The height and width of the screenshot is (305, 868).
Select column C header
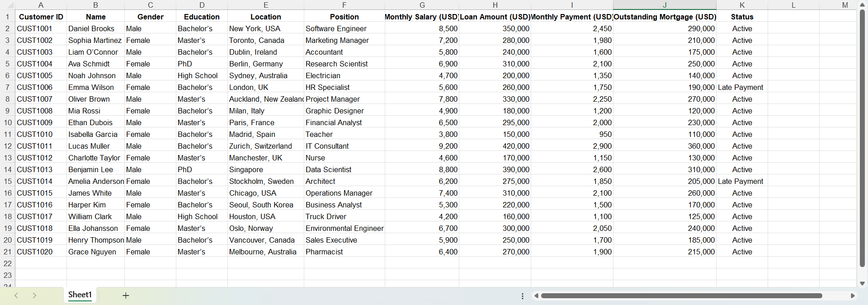[151, 5]
